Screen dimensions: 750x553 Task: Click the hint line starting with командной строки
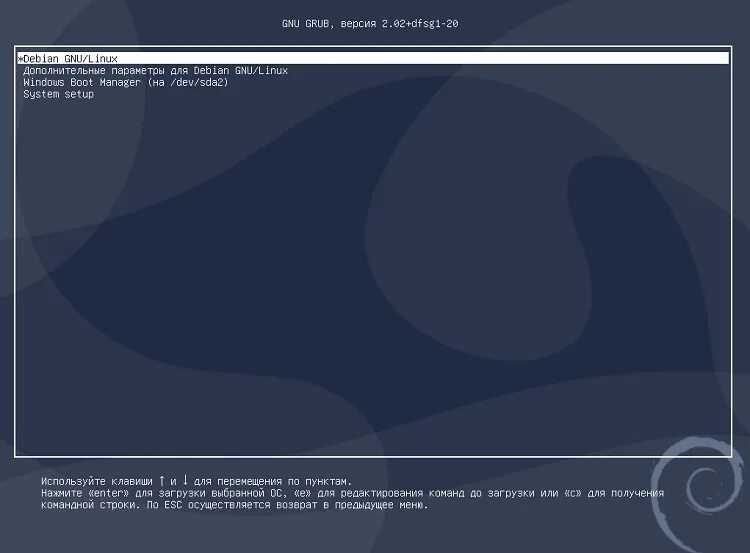point(234,505)
